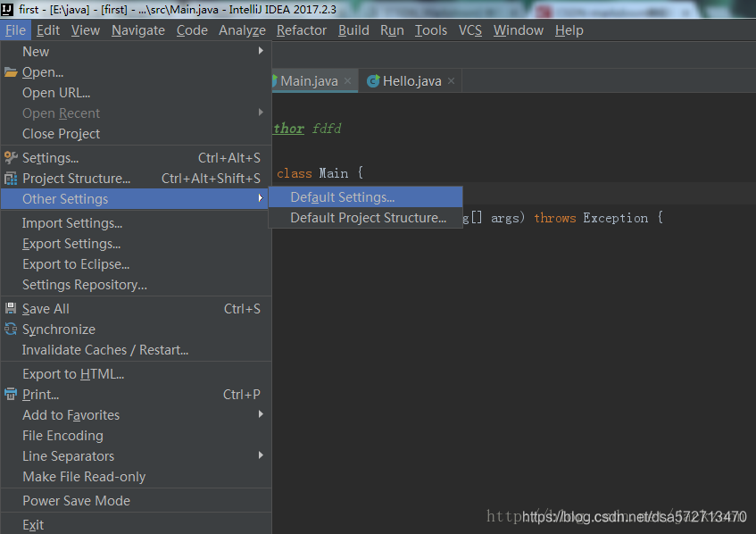Image resolution: width=756 pixels, height=534 pixels.
Task: Open the Edit menu
Action: coord(48,30)
